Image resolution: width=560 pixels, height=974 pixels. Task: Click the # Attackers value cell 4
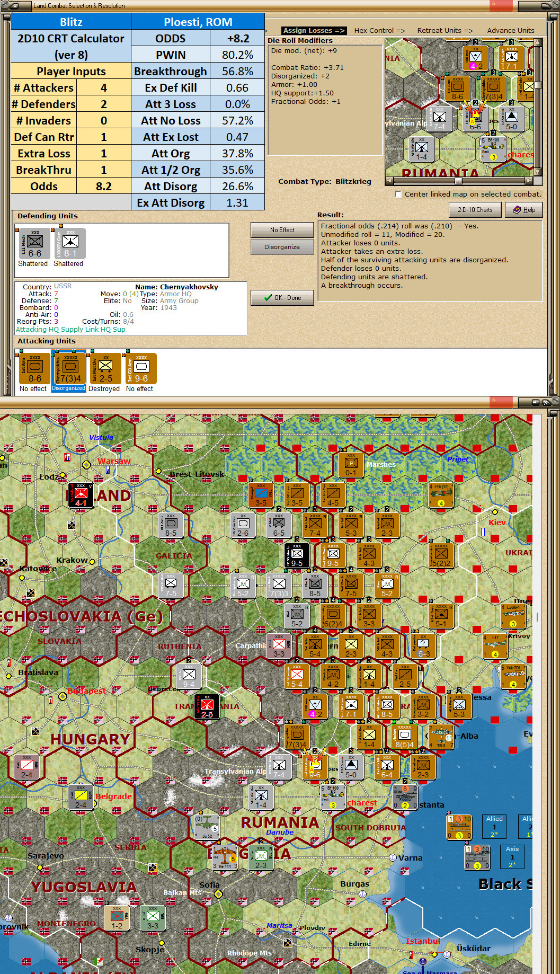click(104, 87)
